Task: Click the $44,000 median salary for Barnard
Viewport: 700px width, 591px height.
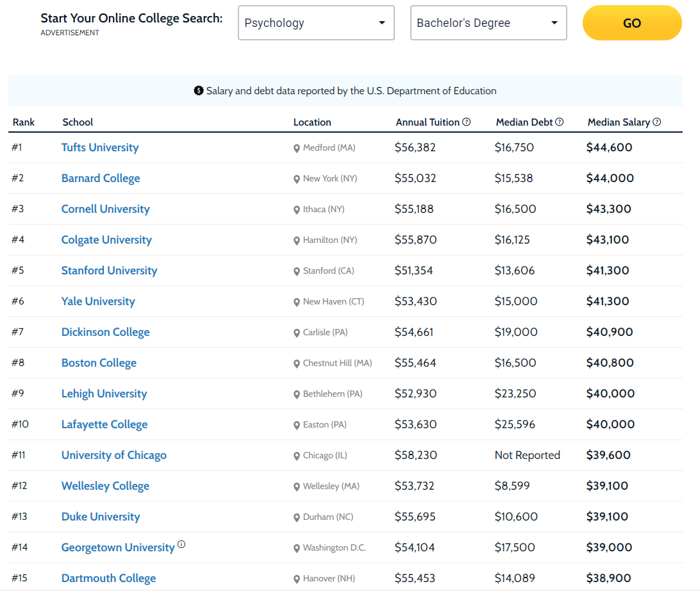Action: pos(610,178)
